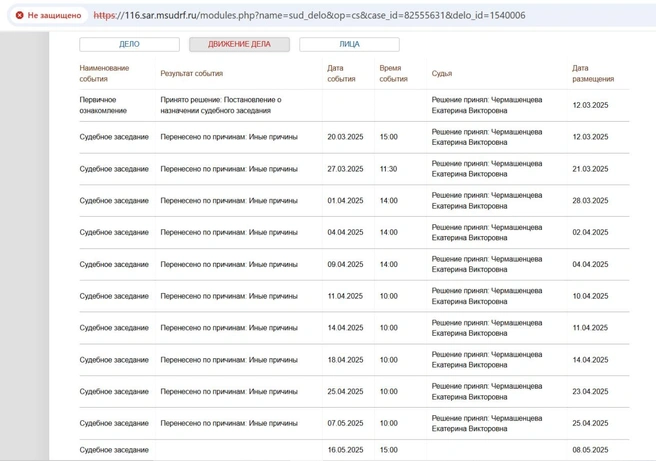656x461 pixels.
Task: Click the 'Время события' column header
Action: coord(393,73)
